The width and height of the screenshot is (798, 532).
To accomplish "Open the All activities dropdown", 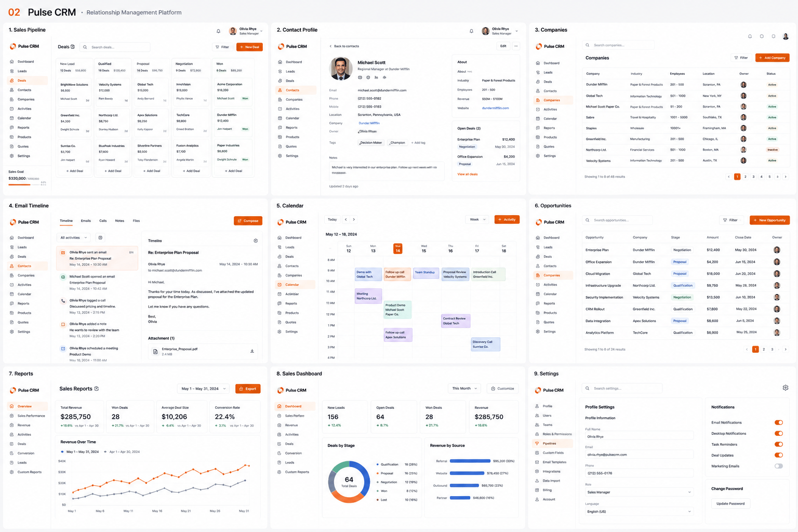I will coord(73,237).
